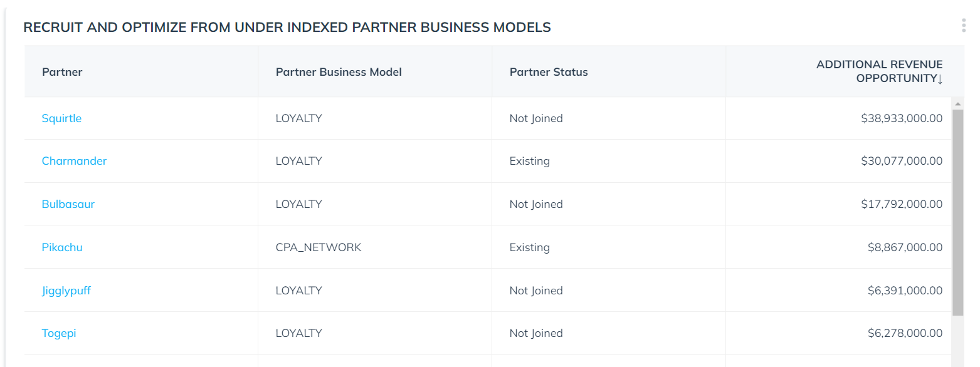The width and height of the screenshot is (980, 367).
Task: Open the Togepi partner link
Action: [x=59, y=333]
